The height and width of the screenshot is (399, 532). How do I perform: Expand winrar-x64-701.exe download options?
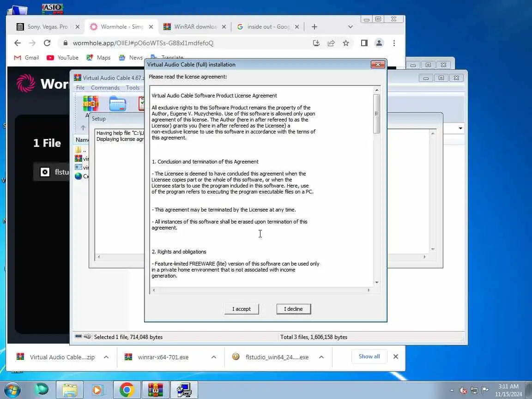tap(214, 357)
